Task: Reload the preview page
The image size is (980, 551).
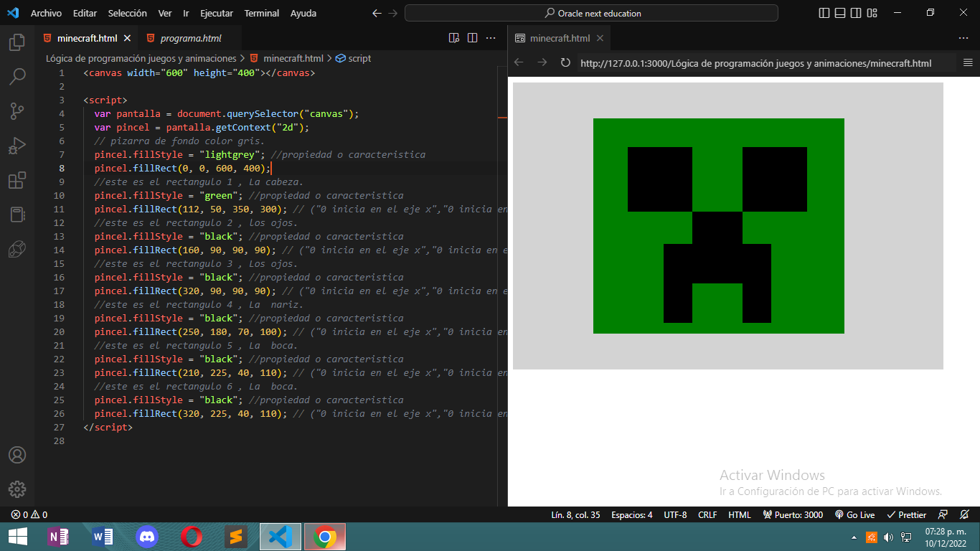Action: [x=565, y=62]
